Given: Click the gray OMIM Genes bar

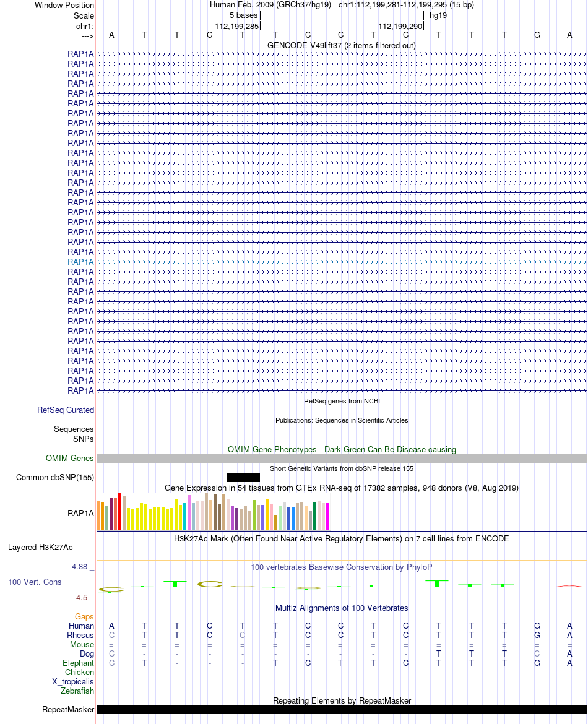Looking at the screenshot, I should tap(342, 458).
